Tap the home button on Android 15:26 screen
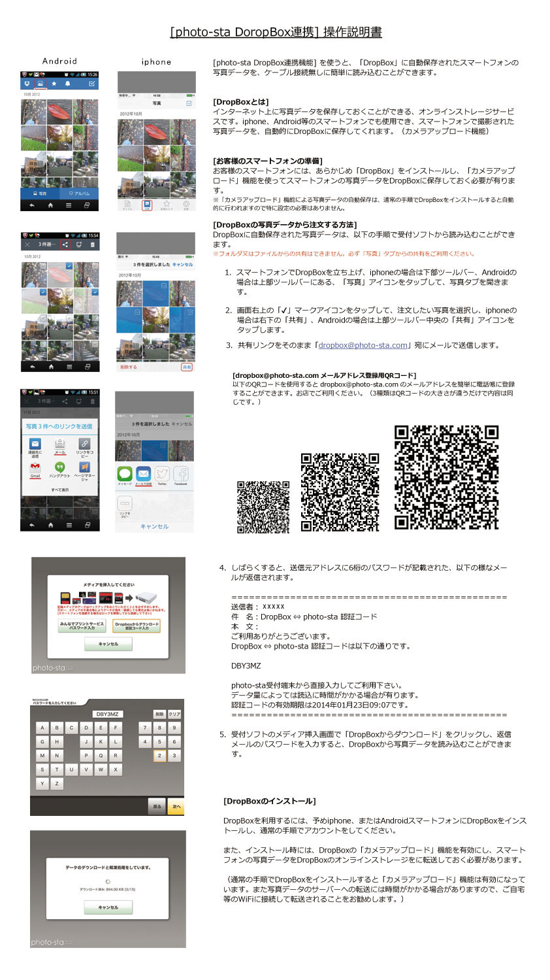The image size is (550, 980). tap(50, 205)
